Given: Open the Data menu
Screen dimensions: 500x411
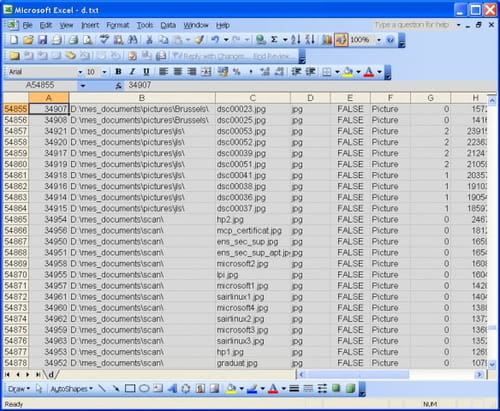Looking at the screenshot, I should 168,25.
